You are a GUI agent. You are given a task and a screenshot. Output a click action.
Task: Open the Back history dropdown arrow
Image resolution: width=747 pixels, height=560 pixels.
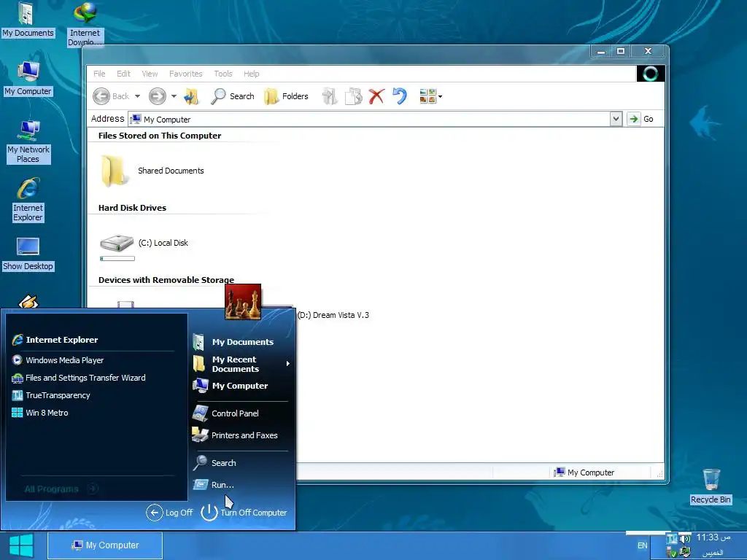pos(138,96)
